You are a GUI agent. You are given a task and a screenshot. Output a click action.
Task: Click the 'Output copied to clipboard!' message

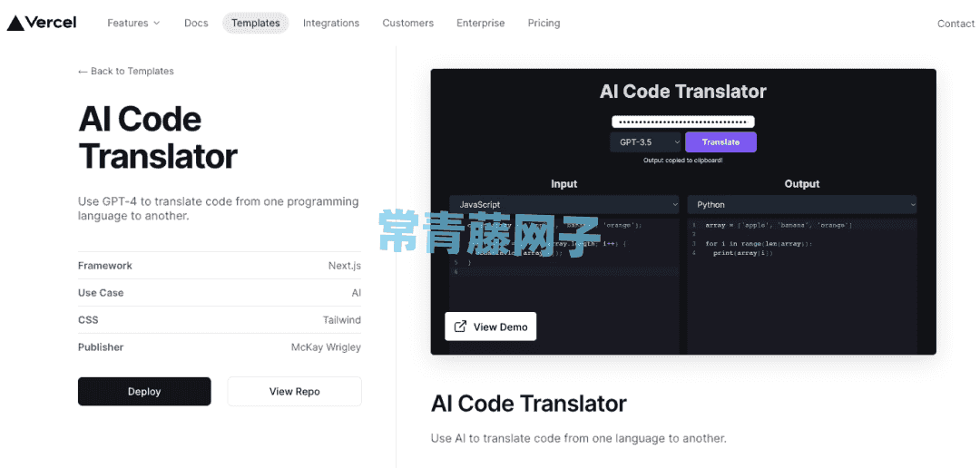[682, 161]
